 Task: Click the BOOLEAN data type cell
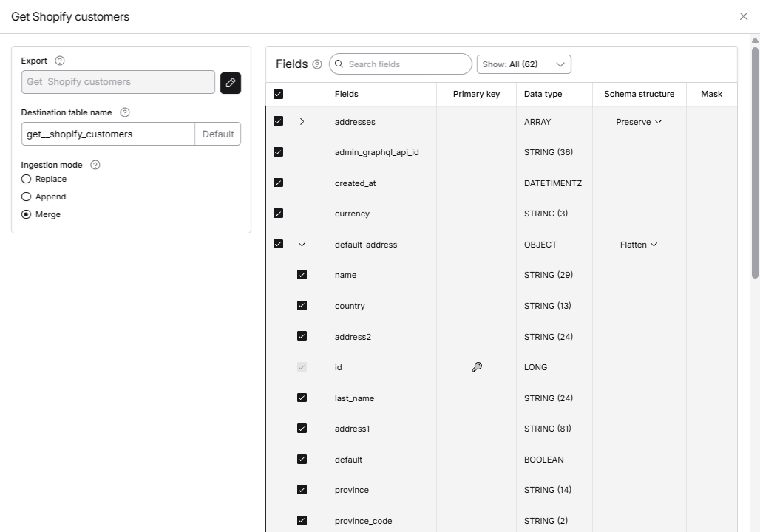coord(544,460)
